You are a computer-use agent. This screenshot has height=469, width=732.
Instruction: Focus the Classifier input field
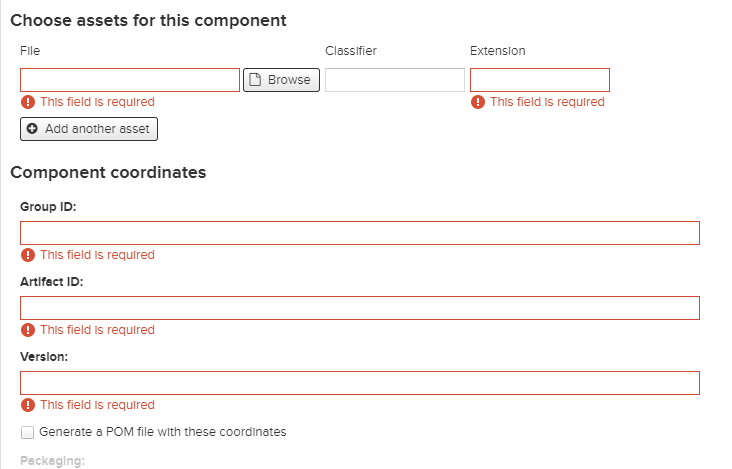[395, 80]
